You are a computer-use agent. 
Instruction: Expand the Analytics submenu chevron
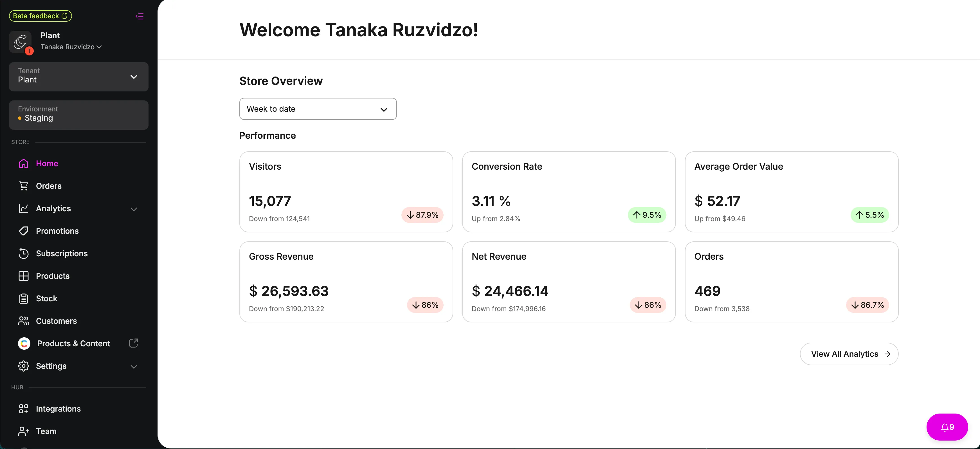[134, 209]
